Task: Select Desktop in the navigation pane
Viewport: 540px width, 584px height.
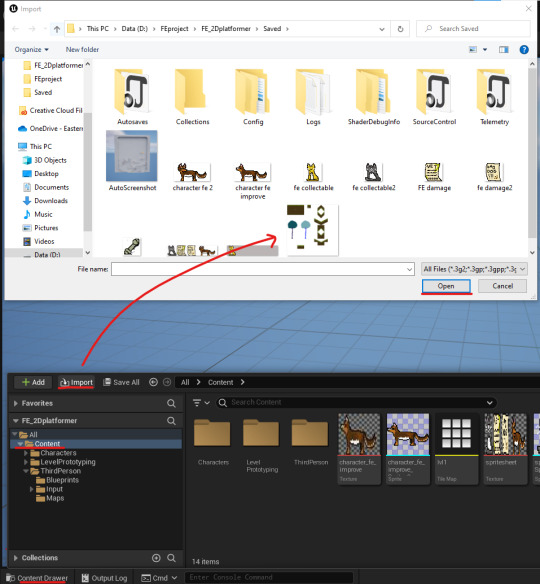Action: [x=41, y=174]
